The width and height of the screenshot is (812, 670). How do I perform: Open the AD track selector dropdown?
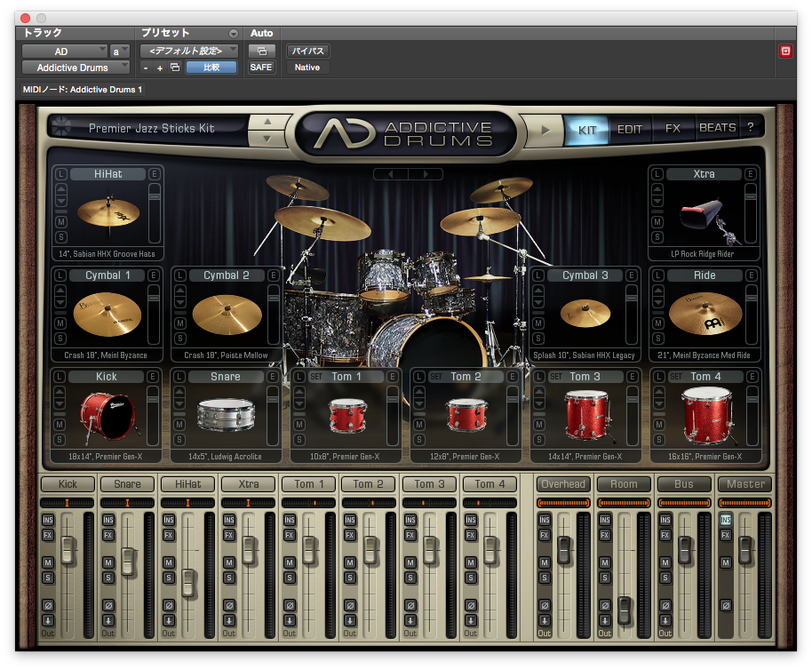(x=65, y=52)
